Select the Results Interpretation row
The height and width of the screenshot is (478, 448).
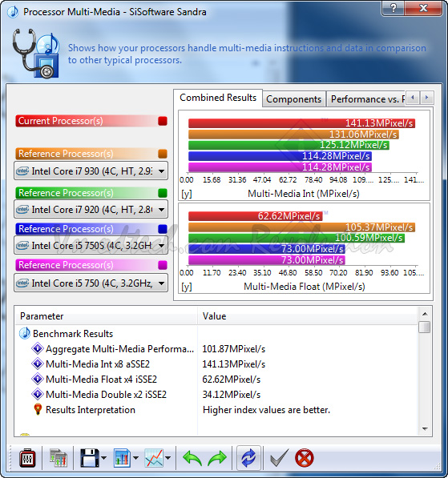(x=216, y=410)
